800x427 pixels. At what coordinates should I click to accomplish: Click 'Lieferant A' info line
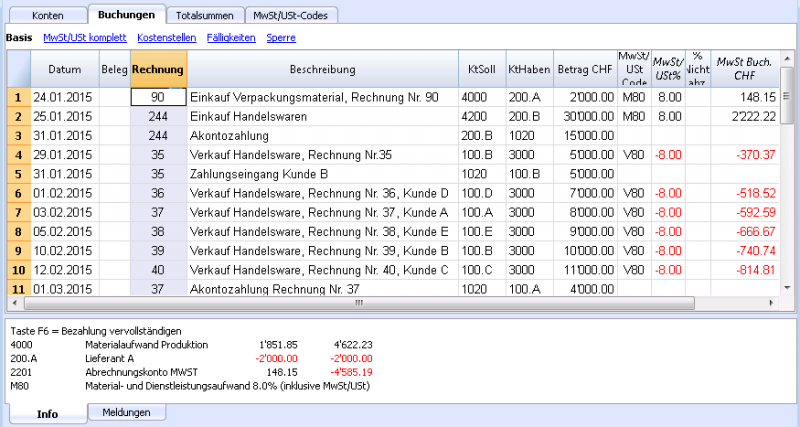pos(109,359)
